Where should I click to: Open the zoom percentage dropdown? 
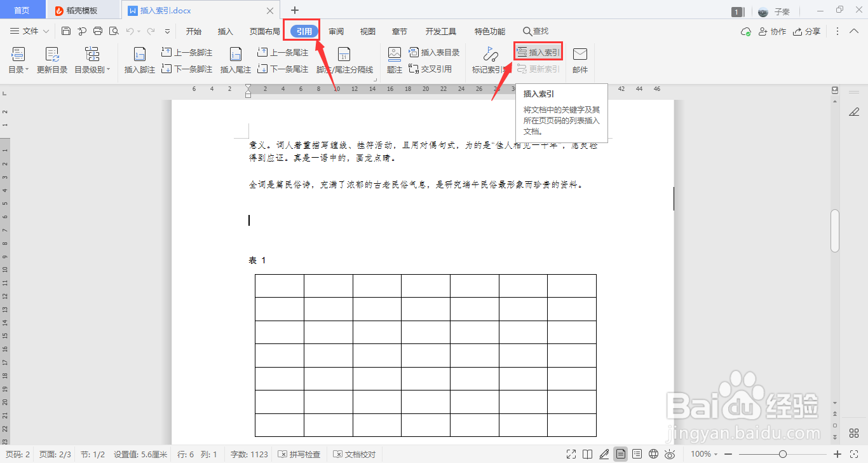[703, 454]
